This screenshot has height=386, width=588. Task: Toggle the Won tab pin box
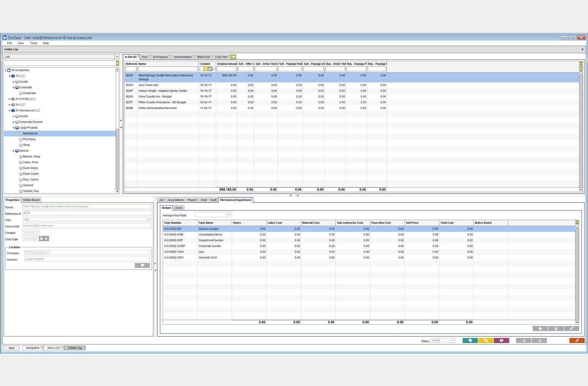point(149,56)
